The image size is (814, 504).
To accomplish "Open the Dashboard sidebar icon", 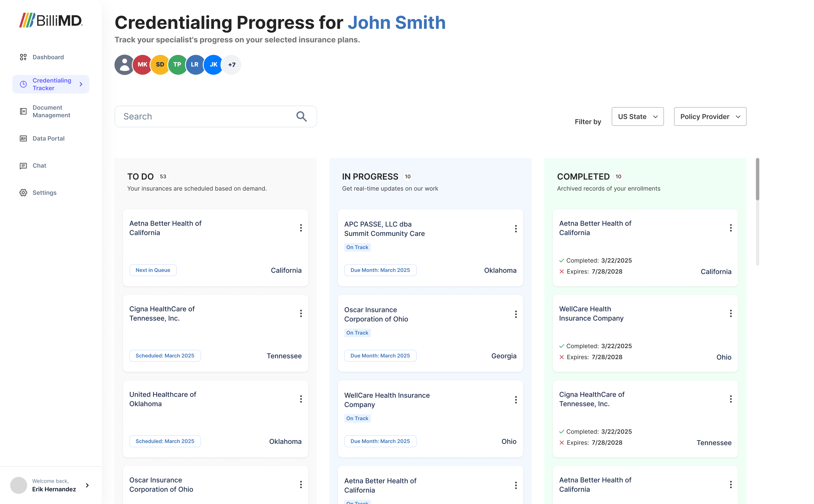I will point(23,57).
